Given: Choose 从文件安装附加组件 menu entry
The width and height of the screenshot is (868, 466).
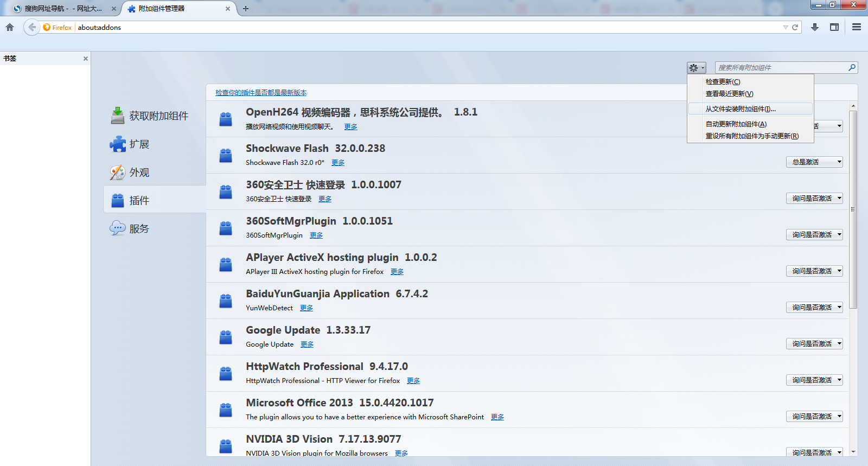Looking at the screenshot, I should pyautogui.click(x=750, y=108).
